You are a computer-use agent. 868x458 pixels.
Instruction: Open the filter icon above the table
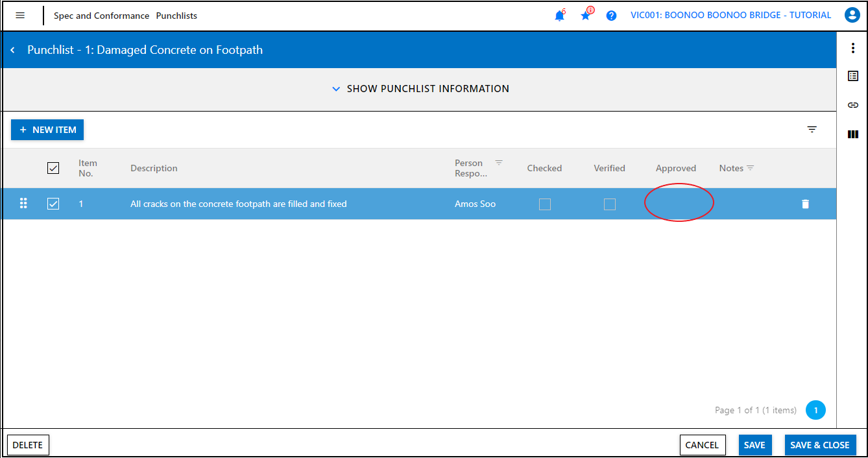point(812,130)
